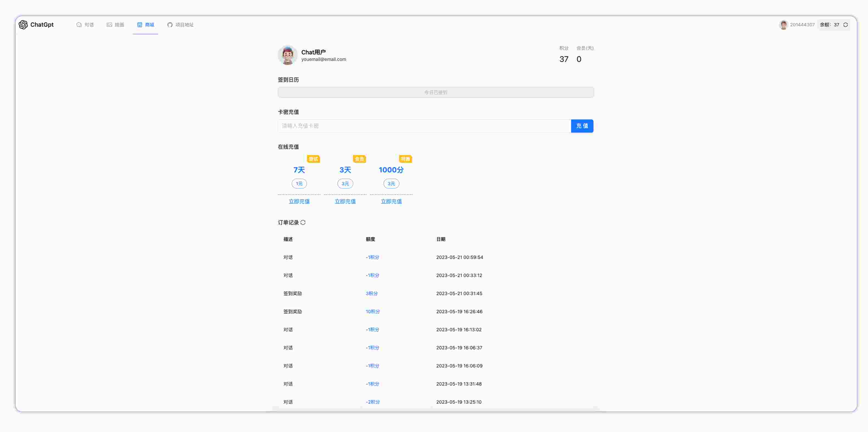Select the 商城 store tab

[146, 25]
